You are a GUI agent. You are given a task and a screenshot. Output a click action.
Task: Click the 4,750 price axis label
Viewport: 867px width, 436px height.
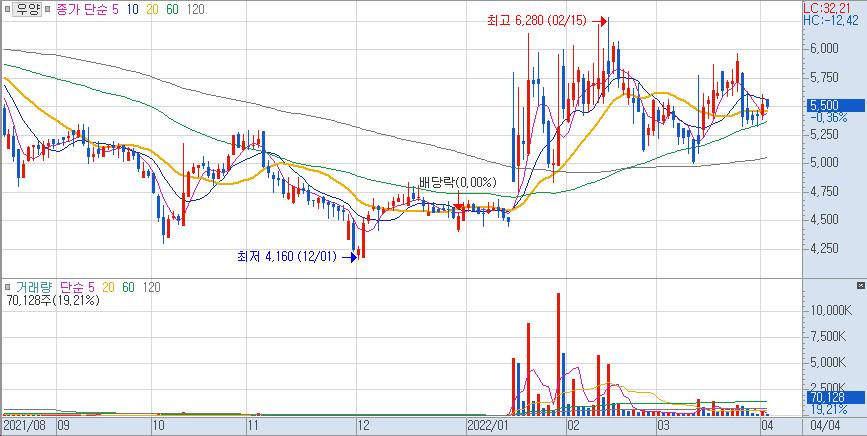point(825,192)
